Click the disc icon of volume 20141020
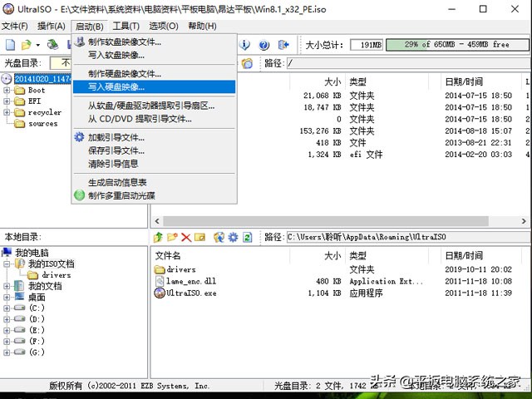Screen dimensions: 532x399 [x=7, y=79]
